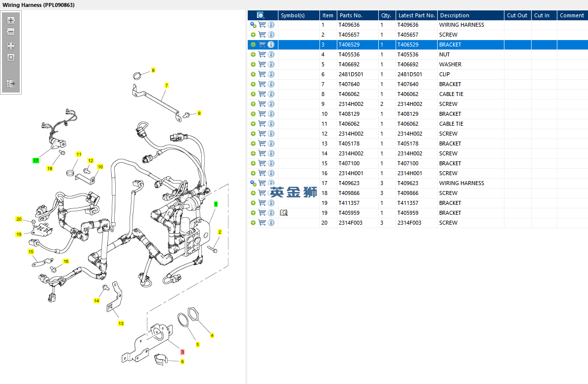588x384 pixels.
Task: Click callout 4 near the nut
Action: pyautogui.click(x=212, y=336)
